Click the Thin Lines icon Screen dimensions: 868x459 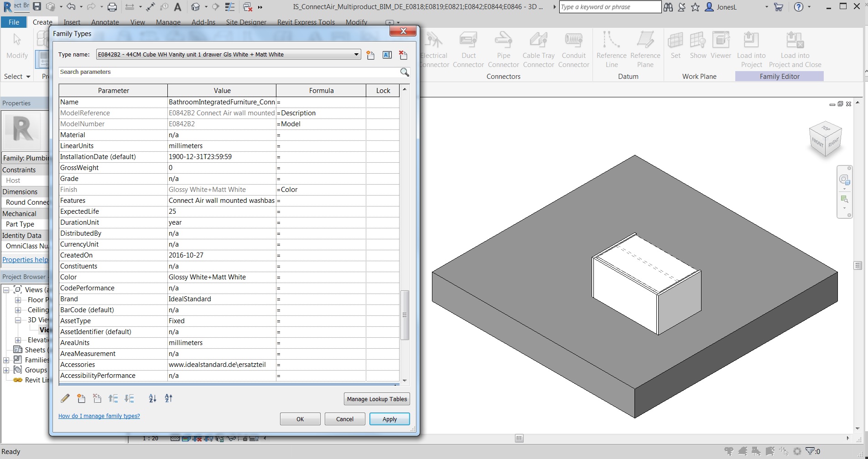pyautogui.click(x=230, y=7)
